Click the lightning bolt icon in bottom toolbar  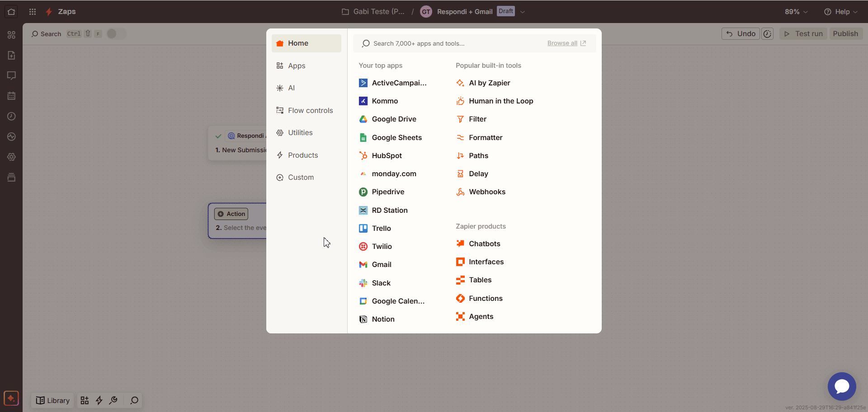coord(99,400)
